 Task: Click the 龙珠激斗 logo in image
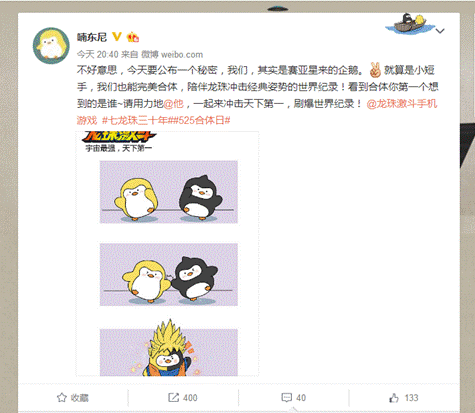[119, 137]
